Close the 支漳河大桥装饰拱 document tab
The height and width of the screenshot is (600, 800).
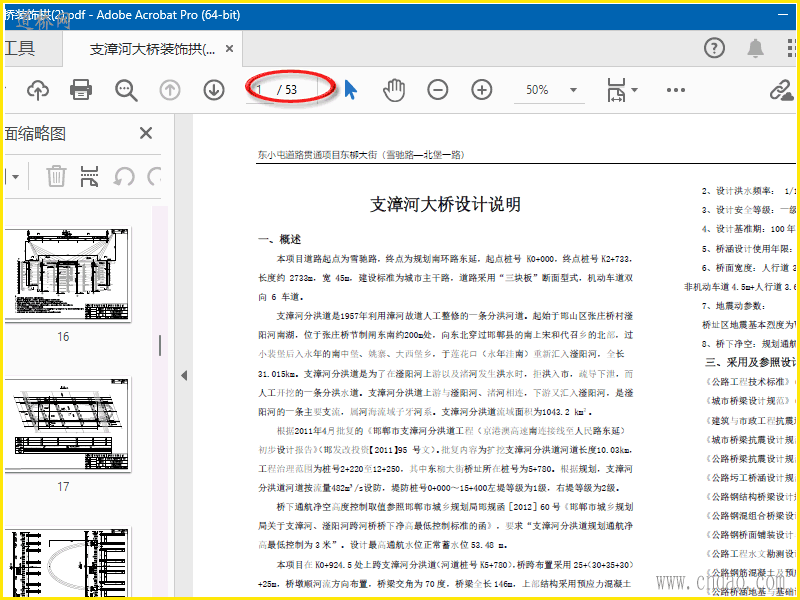[230, 49]
